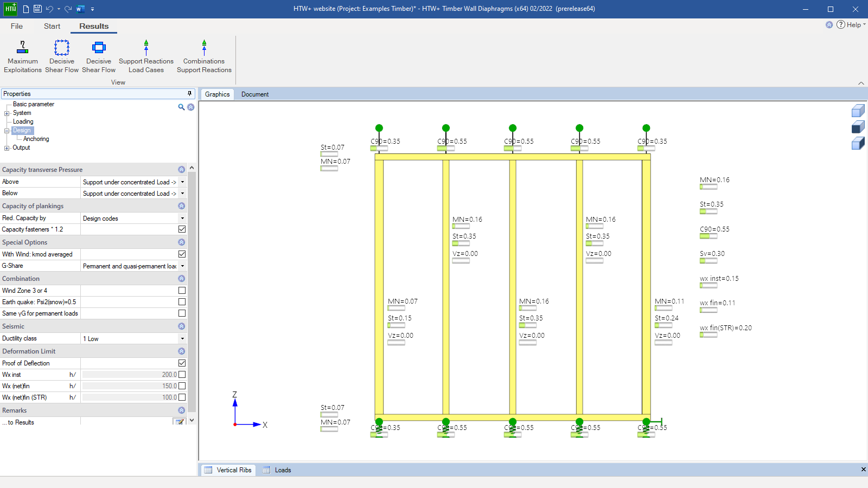Collapse Capacity transverse Pressure section
This screenshot has height=488, width=868.
[x=181, y=170]
